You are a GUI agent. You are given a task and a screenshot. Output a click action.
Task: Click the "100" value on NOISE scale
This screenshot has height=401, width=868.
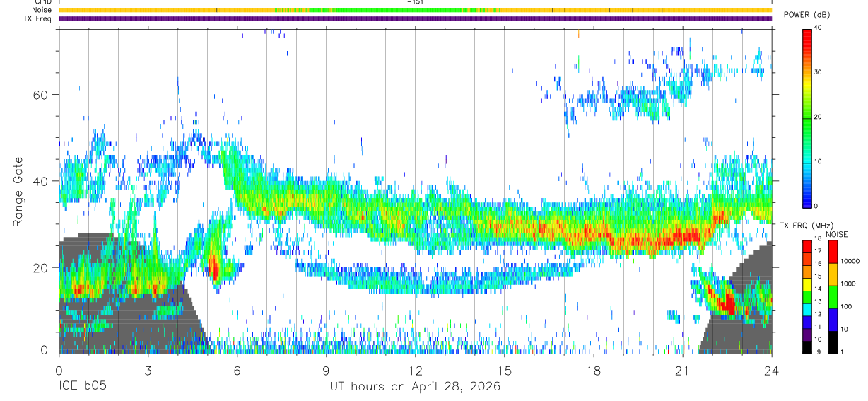(848, 306)
